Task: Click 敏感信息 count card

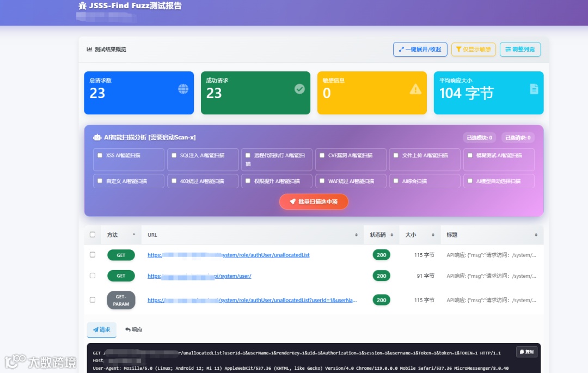Action: [372, 93]
